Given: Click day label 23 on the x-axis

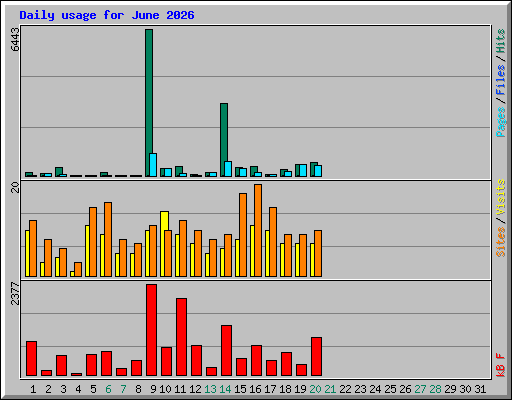Looking at the screenshot, I should point(360,389).
